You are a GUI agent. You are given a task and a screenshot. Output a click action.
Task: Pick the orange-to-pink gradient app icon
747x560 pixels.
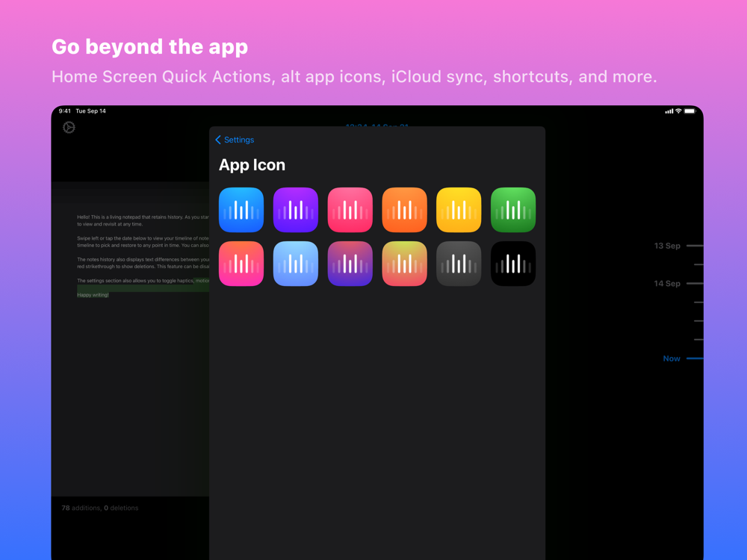pyautogui.click(x=241, y=264)
